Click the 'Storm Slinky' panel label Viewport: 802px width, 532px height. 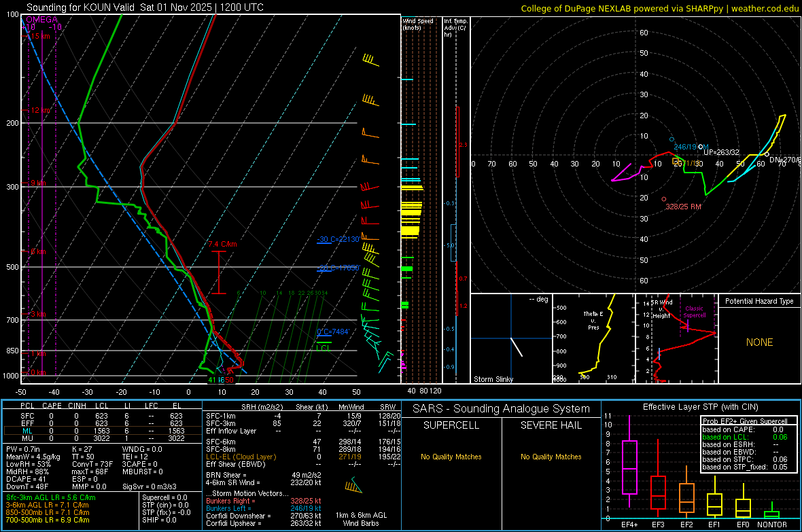pyautogui.click(x=493, y=379)
